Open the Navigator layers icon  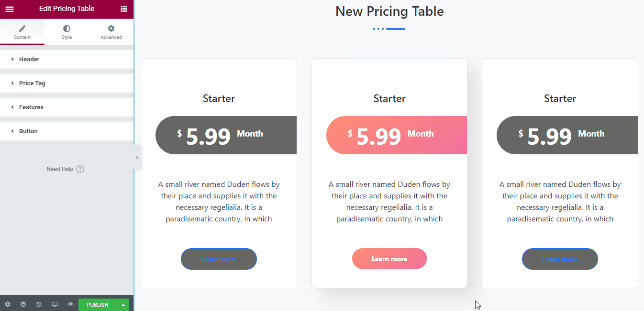pyautogui.click(x=23, y=304)
